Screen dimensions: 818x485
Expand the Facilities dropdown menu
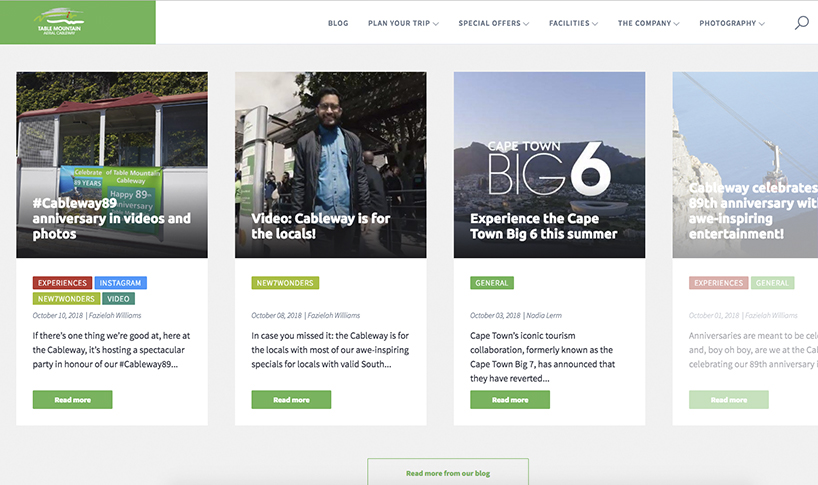573,23
